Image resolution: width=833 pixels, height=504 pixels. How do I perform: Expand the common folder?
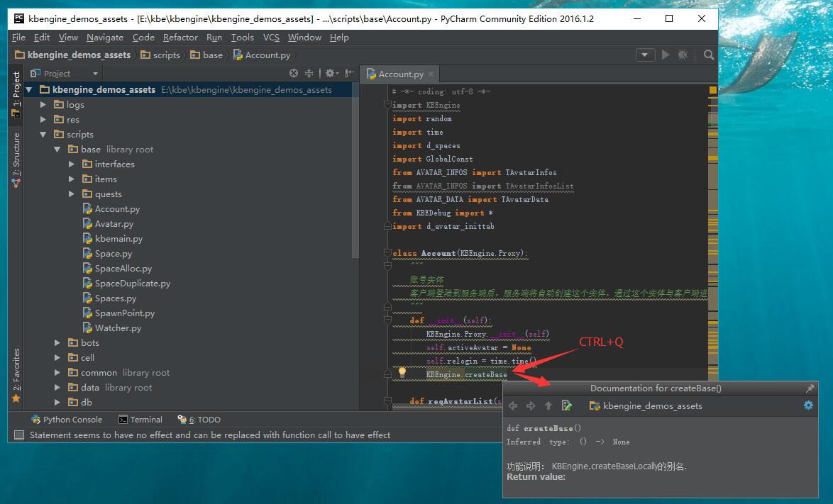tap(57, 372)
